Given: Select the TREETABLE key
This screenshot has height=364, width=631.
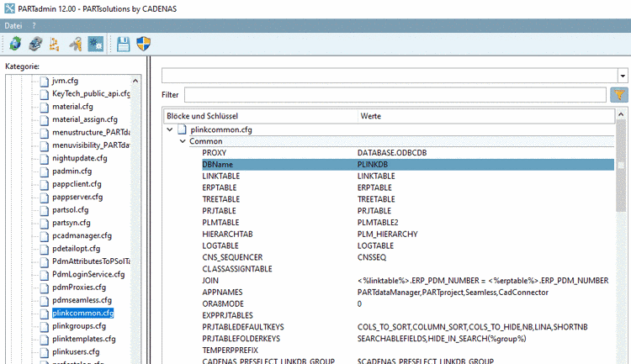Looking at the screenshot, I should pos(221,199).
